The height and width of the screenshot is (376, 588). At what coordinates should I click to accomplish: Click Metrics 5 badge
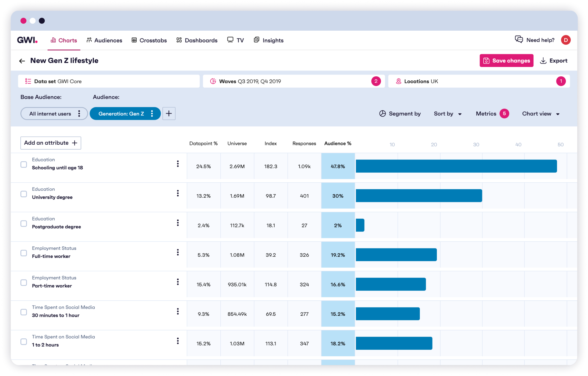(x=504, y=113)
